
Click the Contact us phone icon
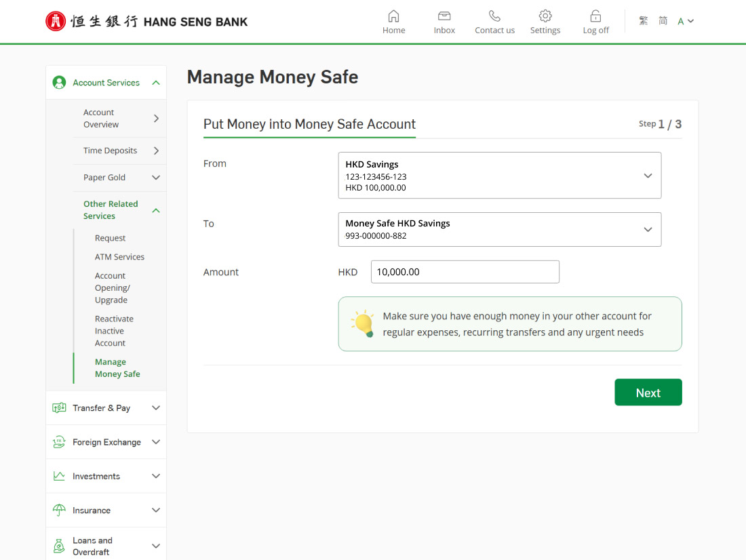pos(494,16)
